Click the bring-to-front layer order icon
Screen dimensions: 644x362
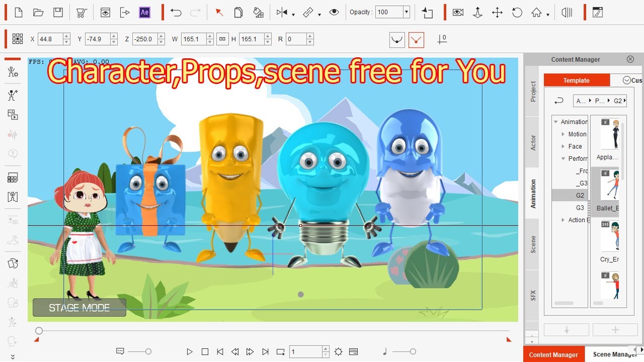[x=428, y=13]
